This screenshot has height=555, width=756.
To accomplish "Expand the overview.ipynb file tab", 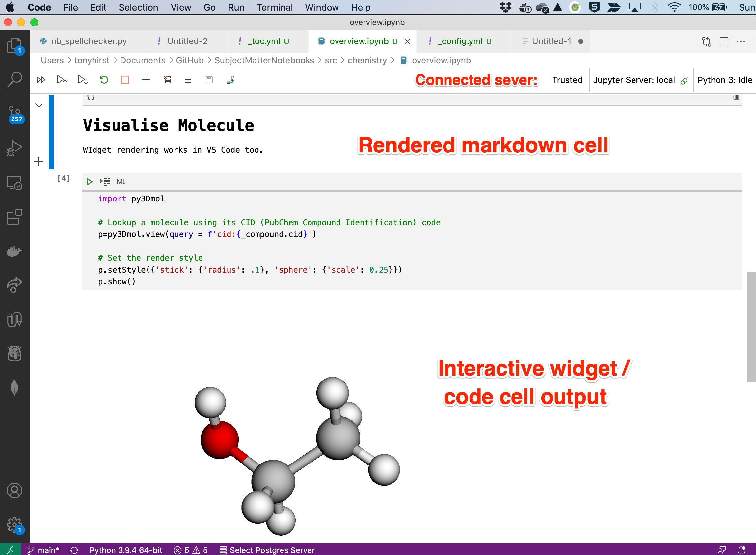I will tap(359, 41).
